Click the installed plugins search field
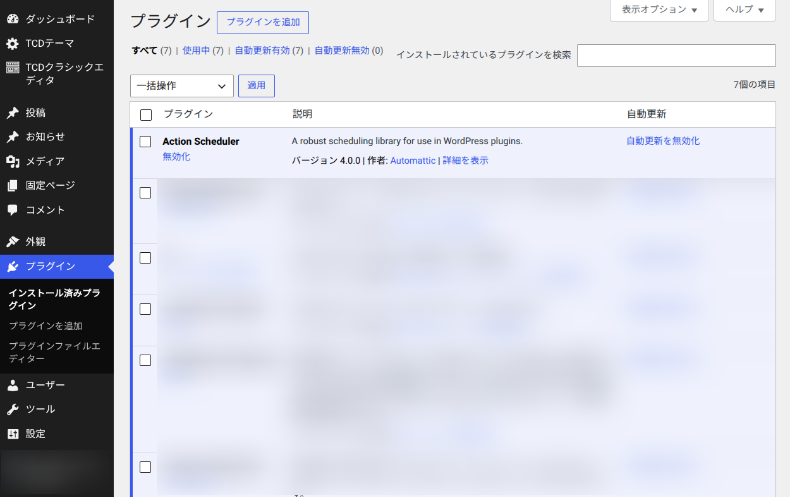Screen dimensions: 790x497 click(676, 55)
